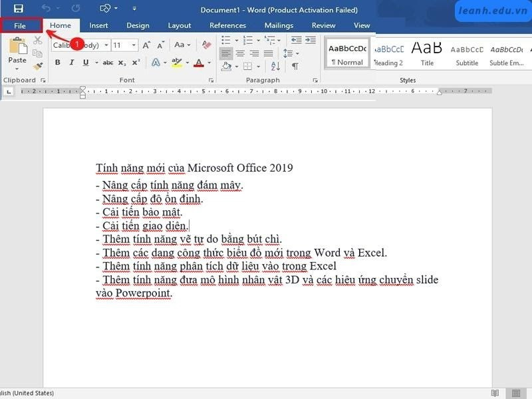Center the paragraph text
Image resolution: width=532 pixels, height=399 pixels.
coord(240,53)
